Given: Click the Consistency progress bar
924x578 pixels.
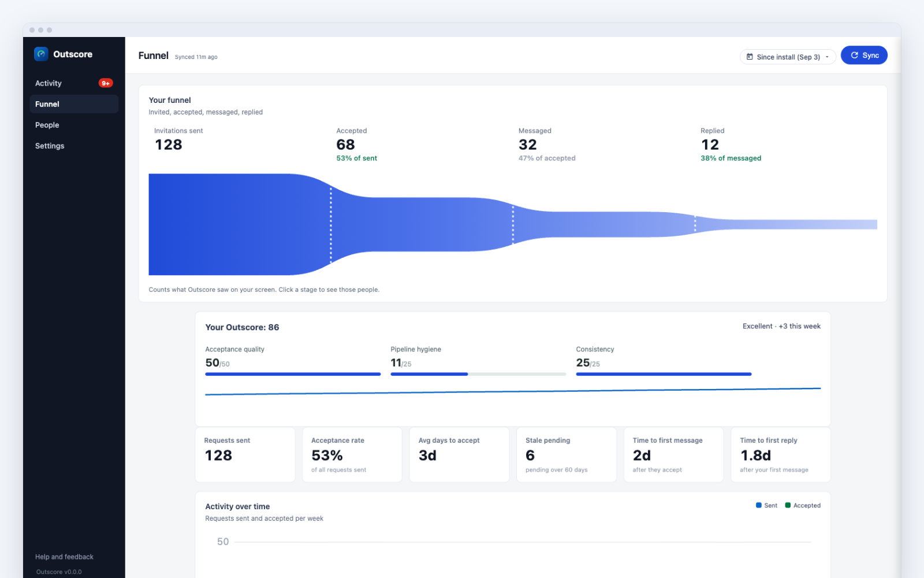Looking at the screenshot, I should pos(664,374).
